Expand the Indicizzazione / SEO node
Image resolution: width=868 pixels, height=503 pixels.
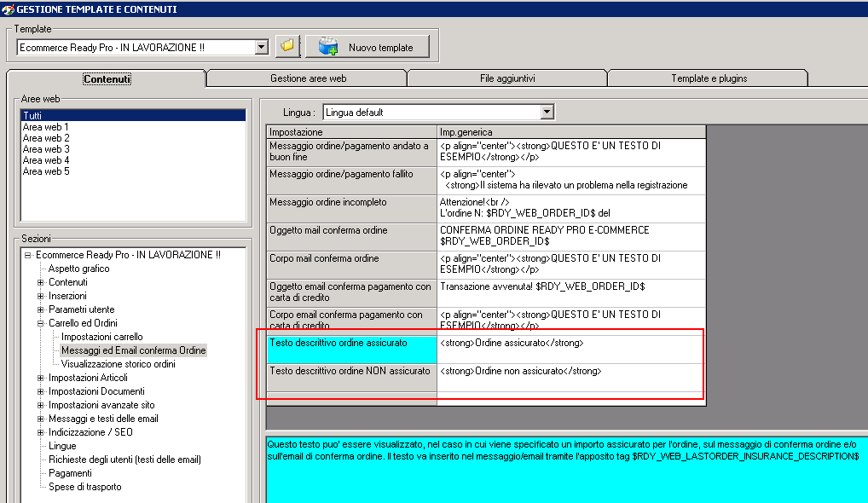[x=40, y=432]
